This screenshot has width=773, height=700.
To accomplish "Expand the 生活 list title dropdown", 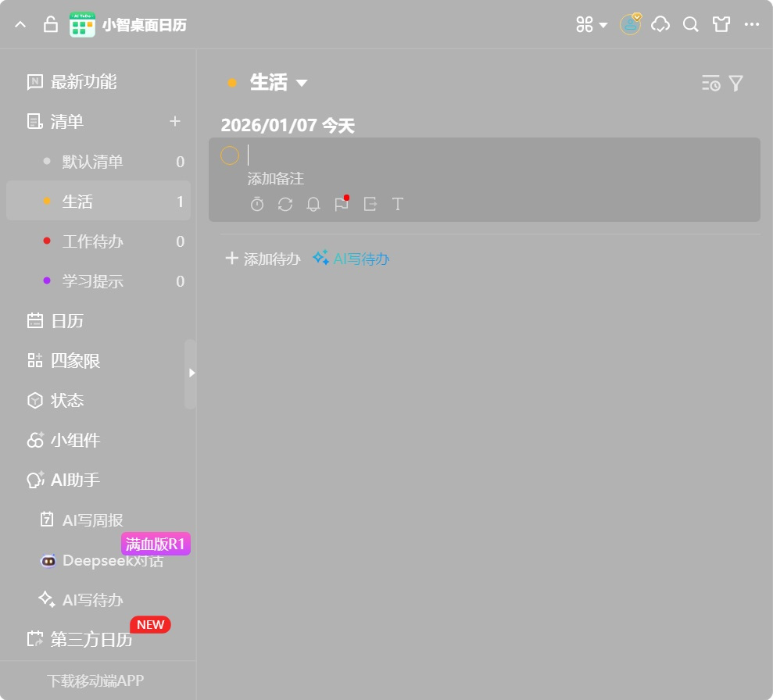I will (302, 83).
